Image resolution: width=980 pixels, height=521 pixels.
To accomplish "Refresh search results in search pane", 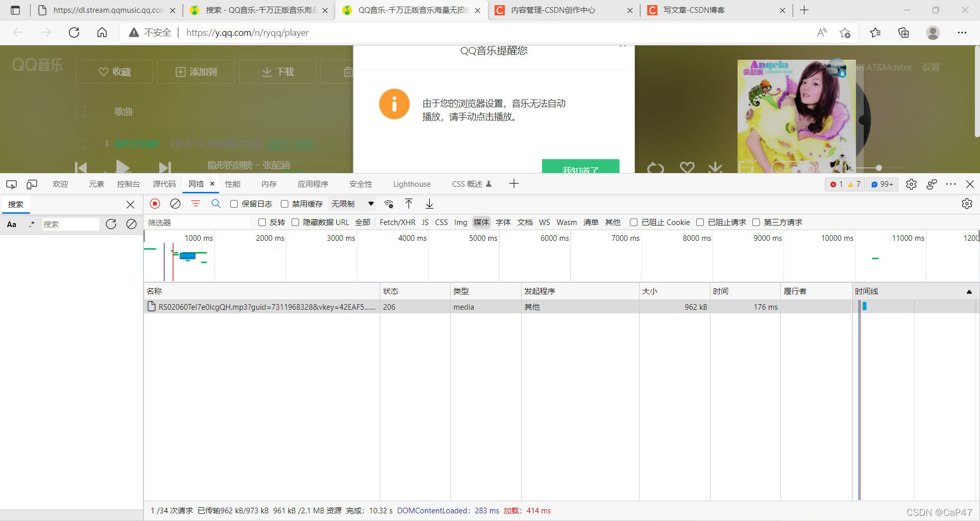I will (111, 224).
